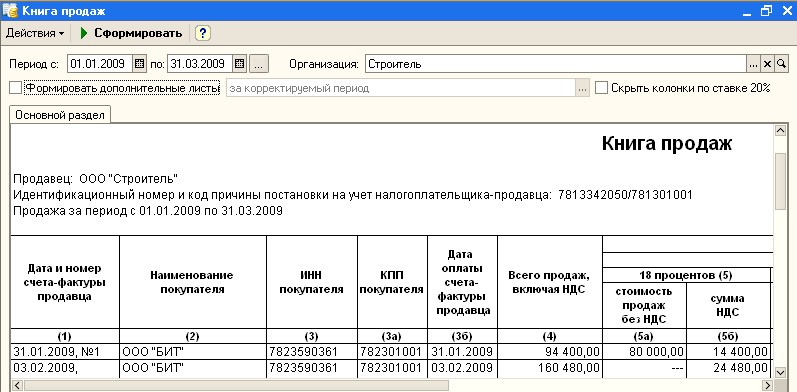Click the cell 94 400,00
The height and width of the screenshot is (392, 797).
[x=550, y=351]
